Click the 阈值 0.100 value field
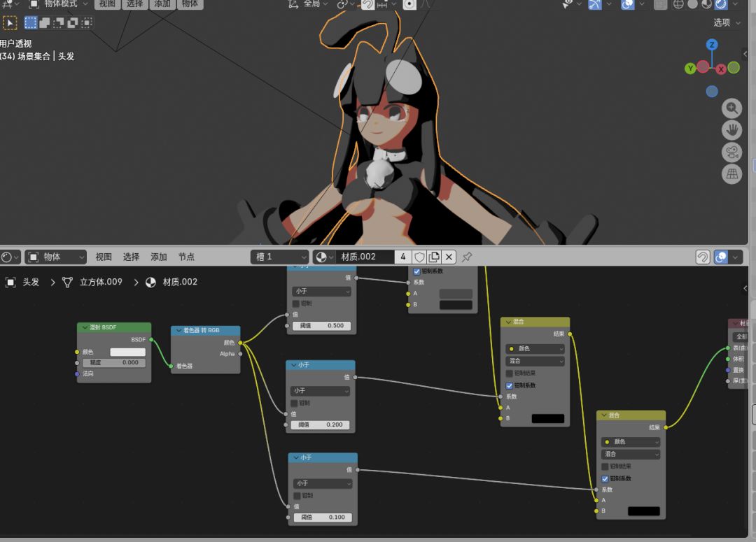Viewport: 756px width, 542px height. click(x=323, y=518)
